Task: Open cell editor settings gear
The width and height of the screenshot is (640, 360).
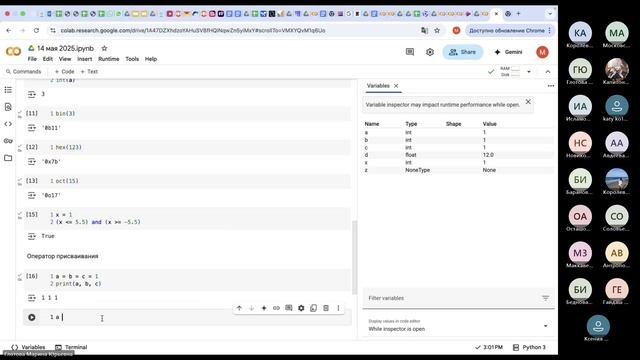Action: pos(301,308)
